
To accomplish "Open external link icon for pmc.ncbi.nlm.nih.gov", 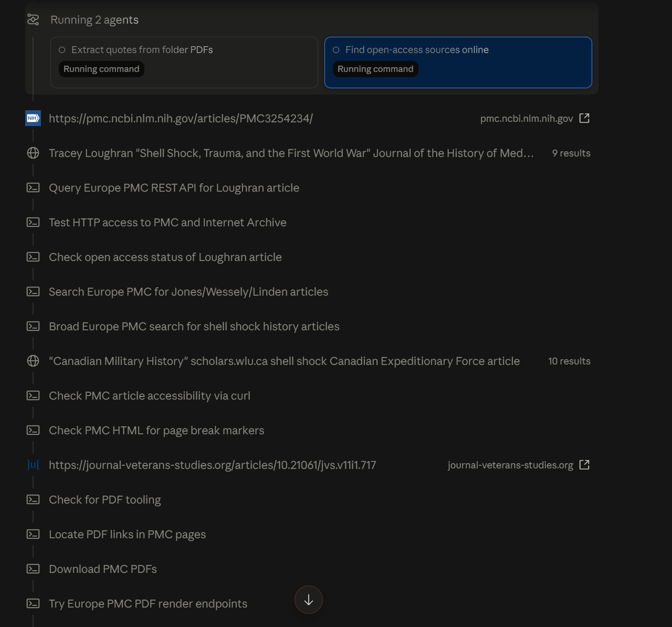I will (584, 118).
